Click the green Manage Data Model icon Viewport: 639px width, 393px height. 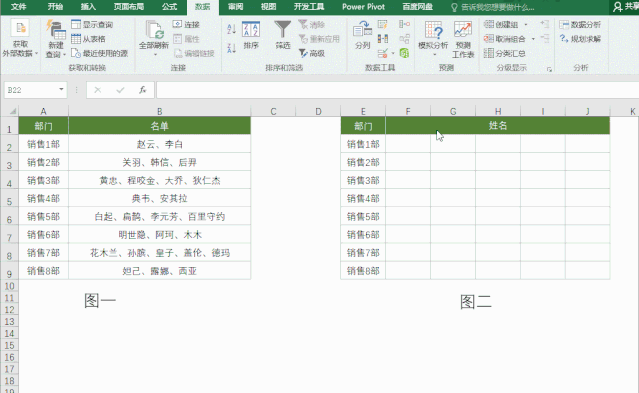pyautogui.click(x=404, y=53)
